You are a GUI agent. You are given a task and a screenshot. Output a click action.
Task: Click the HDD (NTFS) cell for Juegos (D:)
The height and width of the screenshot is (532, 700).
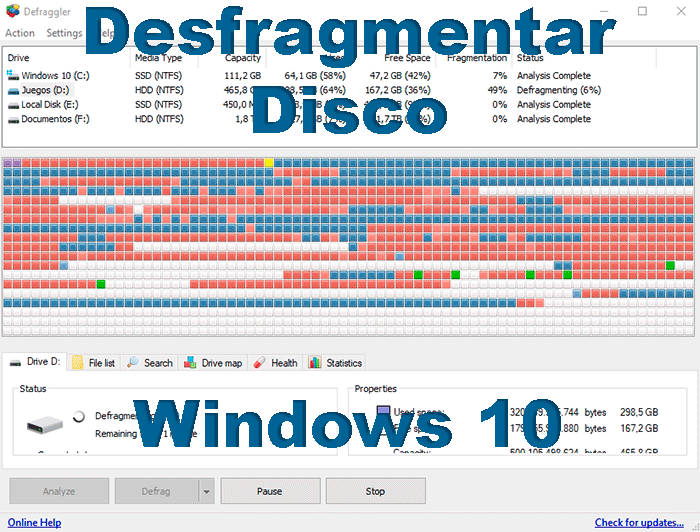pos(159,90)
